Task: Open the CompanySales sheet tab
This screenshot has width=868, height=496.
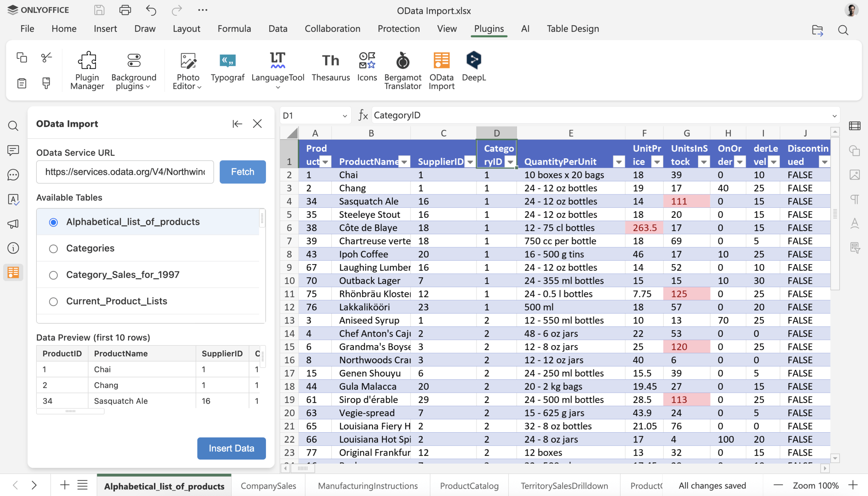Action: [x=268, y=486]
